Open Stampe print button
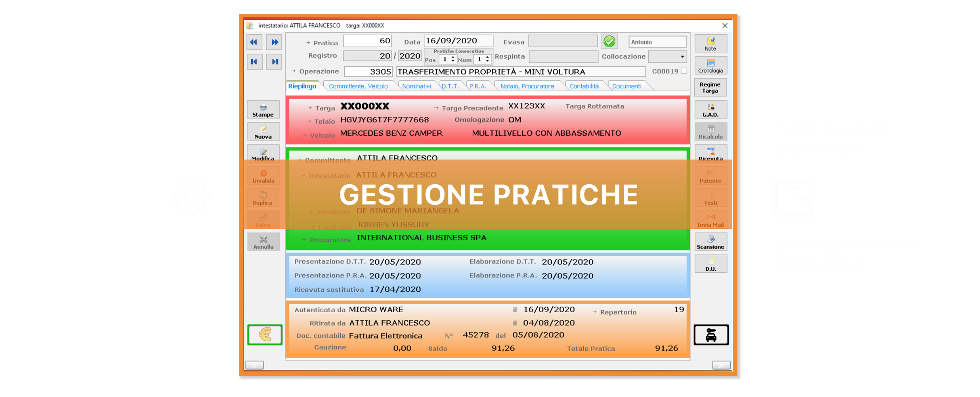The width and height of the screenshot is (980, 397). (263, 110)
